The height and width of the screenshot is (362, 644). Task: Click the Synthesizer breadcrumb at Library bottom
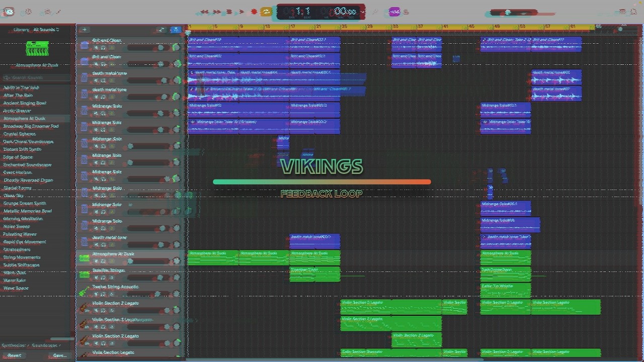pos(15,345)
